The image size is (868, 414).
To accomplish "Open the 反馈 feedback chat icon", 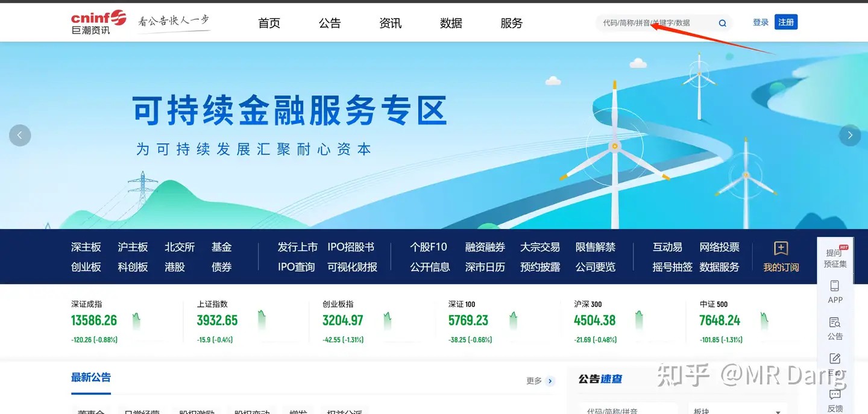I will point(835,395).
